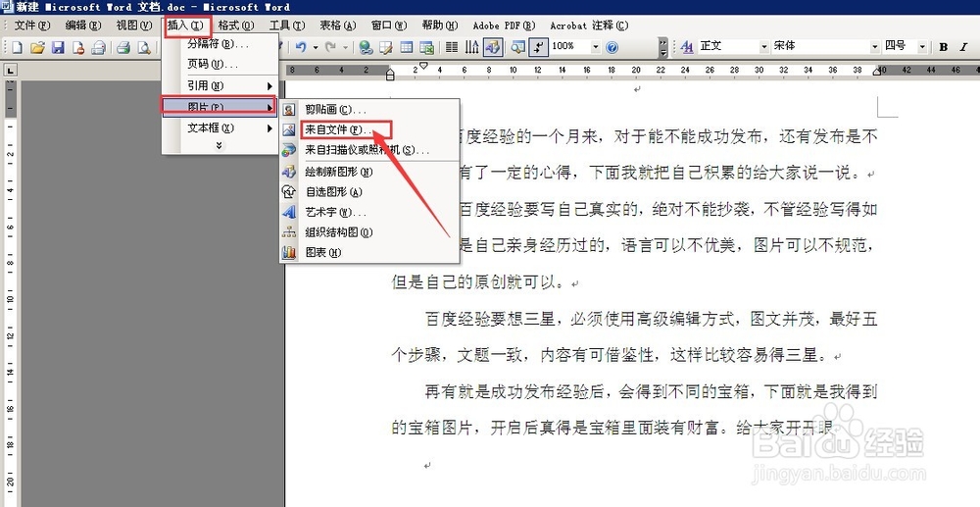Click the Insert Table icon
Screen dimensions: 980x507
click(407, 47)
